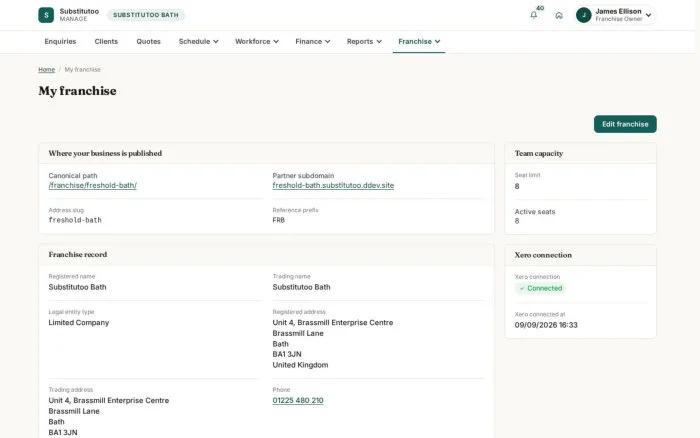700x438 pixels.
Task: Open the Finance dropdown menu
Action: (312, 41)
